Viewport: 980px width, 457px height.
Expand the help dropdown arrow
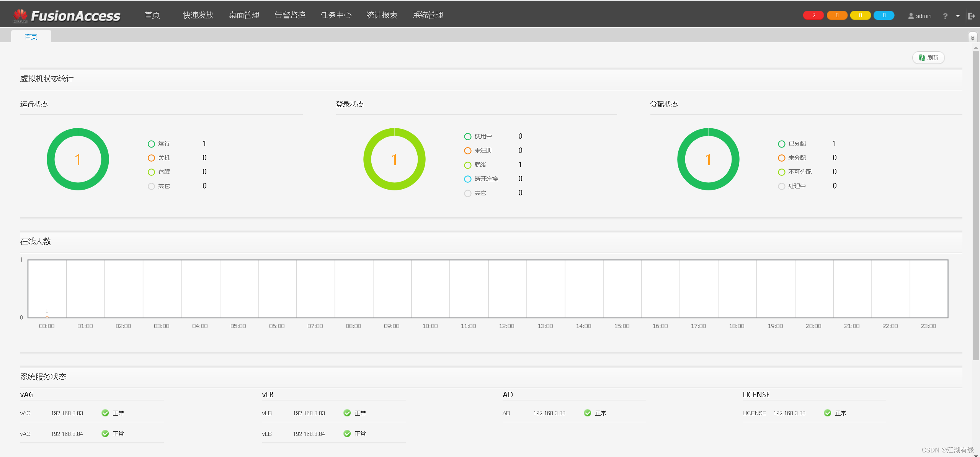(x=958, y=16)
